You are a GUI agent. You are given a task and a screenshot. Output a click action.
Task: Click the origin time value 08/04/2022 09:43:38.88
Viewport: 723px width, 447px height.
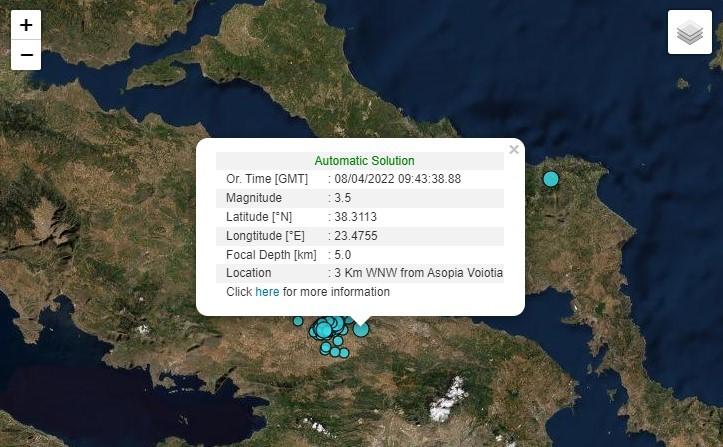[x=397, y=179]
